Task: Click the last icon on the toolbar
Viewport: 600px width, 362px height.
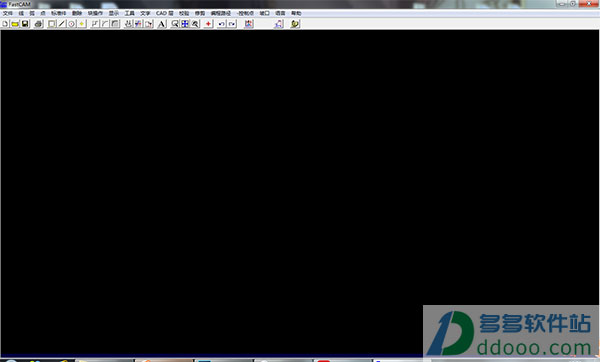Action: (x=295, y=24)
